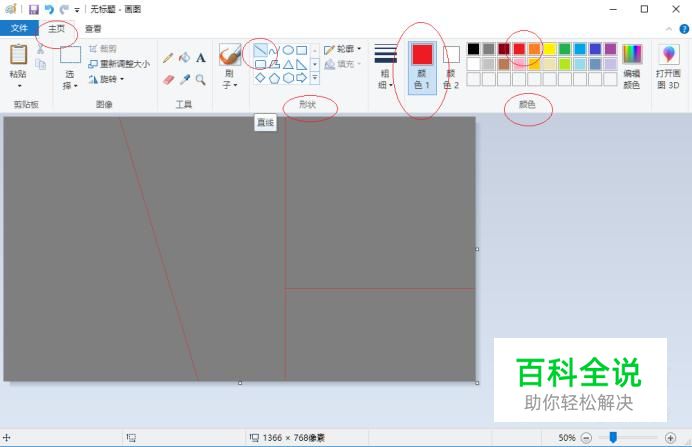Click the Undo arrow icon
The image size is (692, 447).
pos(49,9)
